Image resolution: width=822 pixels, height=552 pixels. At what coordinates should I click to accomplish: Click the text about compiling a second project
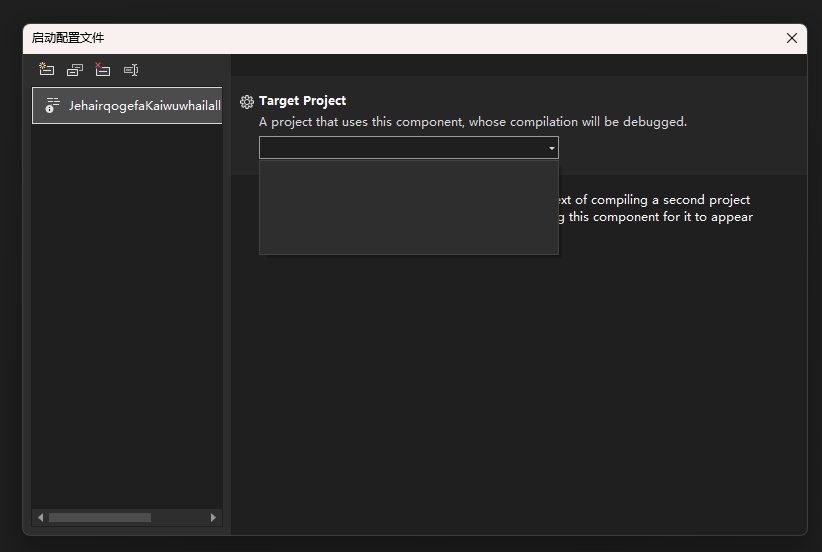[x=655, y=200]
